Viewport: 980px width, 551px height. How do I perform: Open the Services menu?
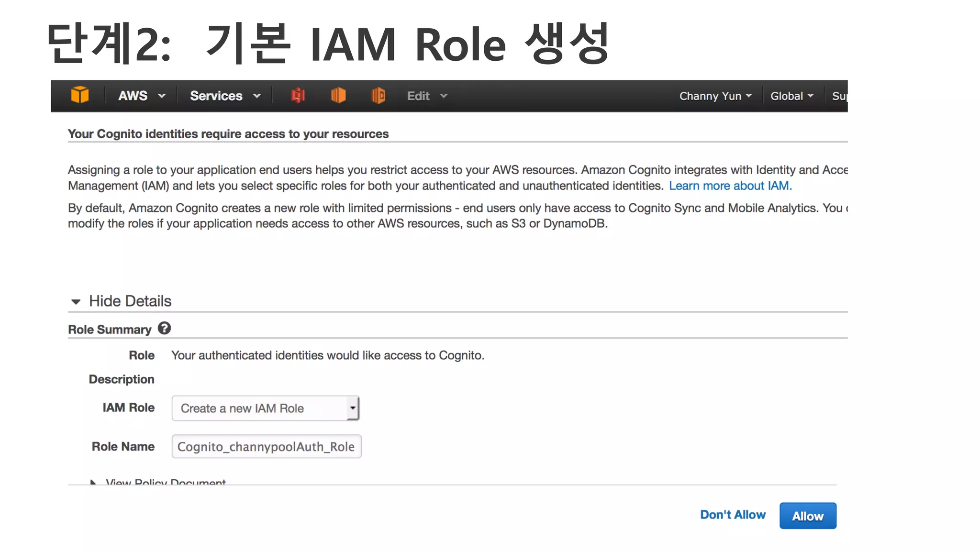(x=225, y=96)
